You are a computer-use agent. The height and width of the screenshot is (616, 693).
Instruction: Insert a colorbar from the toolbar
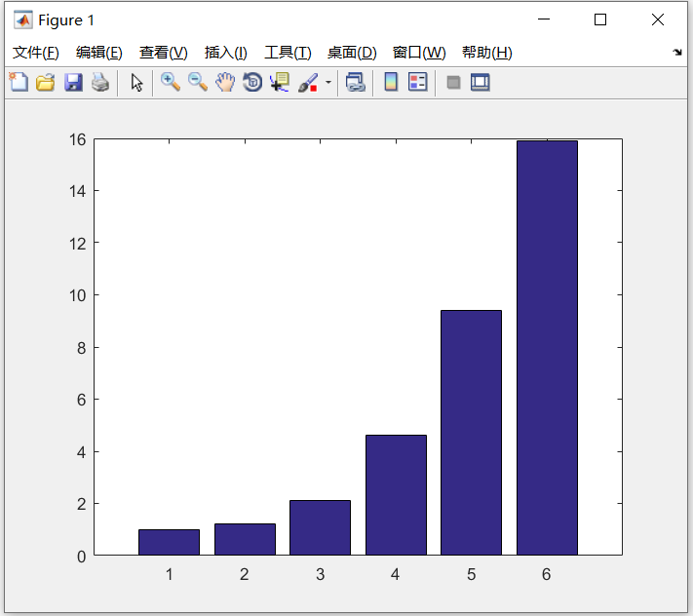click(x=391, y=82)
